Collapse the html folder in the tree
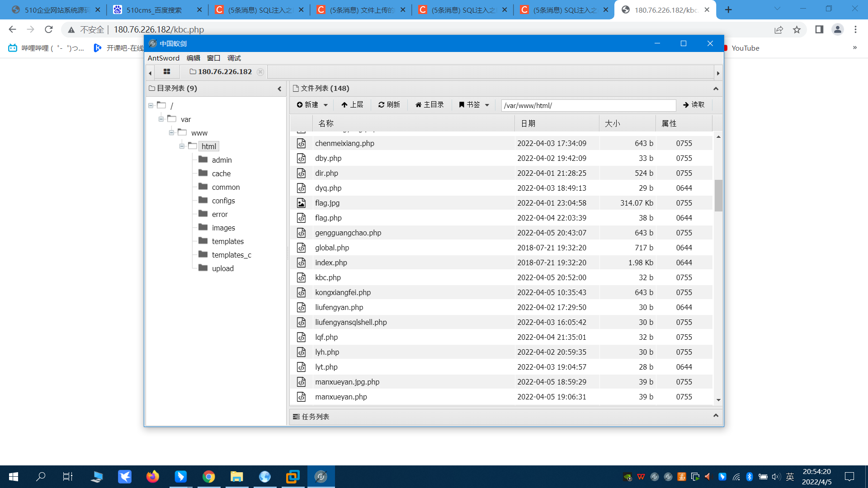Screen dimensions: 868x488 click(x=181, y=146)
